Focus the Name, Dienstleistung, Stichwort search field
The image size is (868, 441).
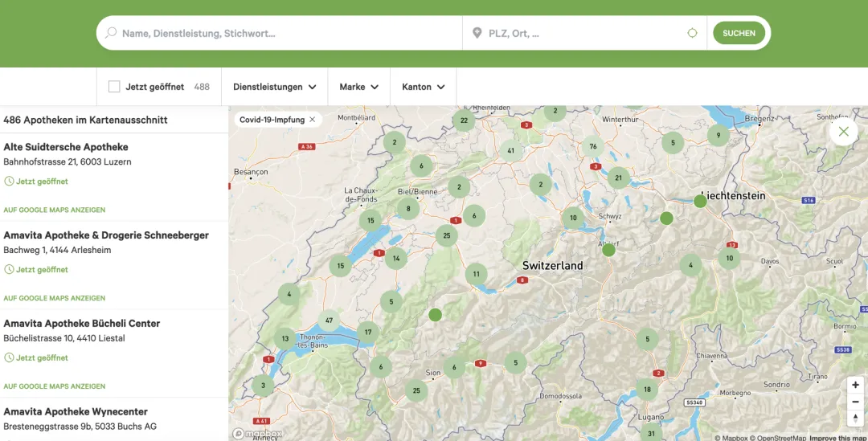[285, 34]
